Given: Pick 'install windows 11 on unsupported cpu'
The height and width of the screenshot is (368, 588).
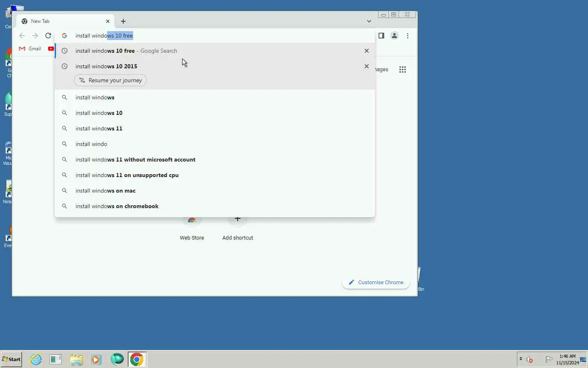Looking at the screenshot, I should tap(215, 175).
